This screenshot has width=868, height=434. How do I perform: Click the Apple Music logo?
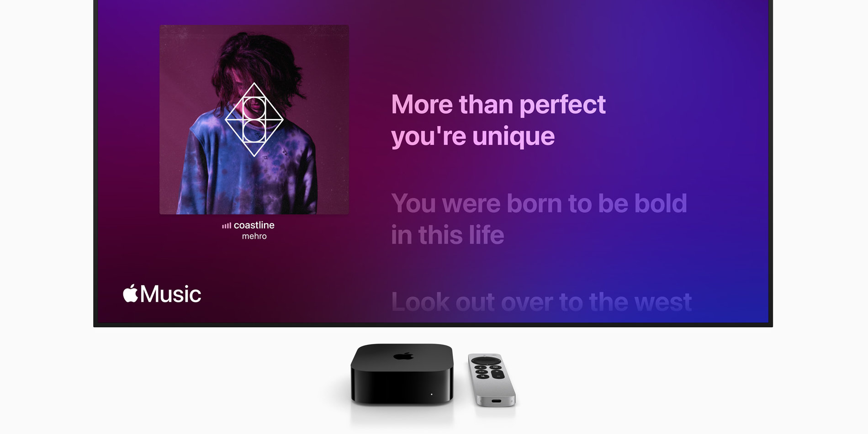(x=162, y=294)
